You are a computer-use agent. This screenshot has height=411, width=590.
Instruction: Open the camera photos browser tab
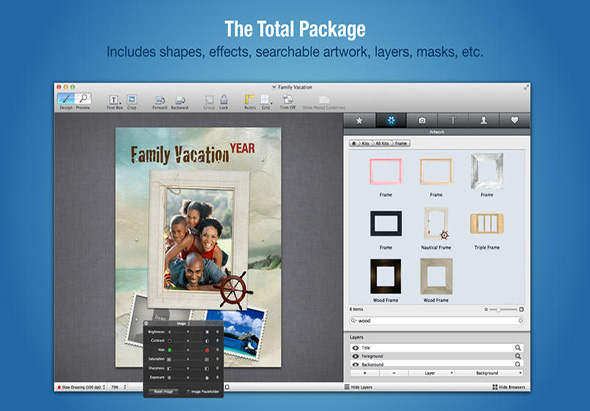pos(422,120)
